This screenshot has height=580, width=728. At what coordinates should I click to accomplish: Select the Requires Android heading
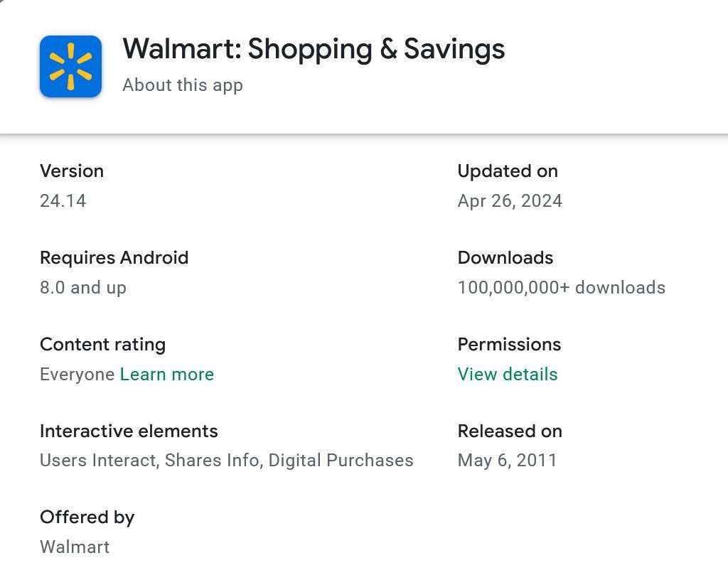click(x=114, y=258)
